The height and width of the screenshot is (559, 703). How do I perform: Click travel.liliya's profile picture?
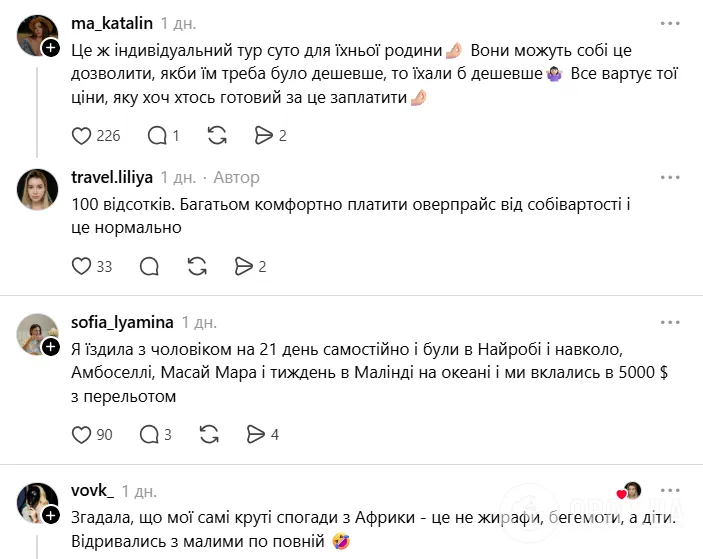tap(38, 189)
